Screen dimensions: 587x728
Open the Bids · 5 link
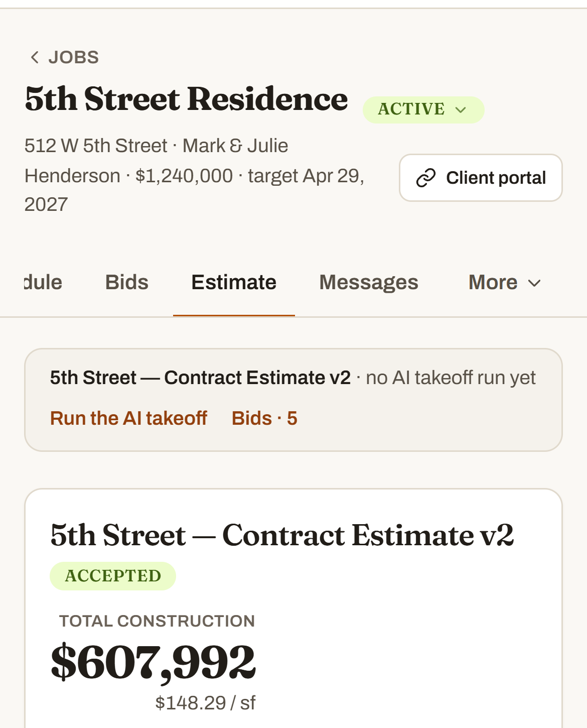[x=264, y=418]
